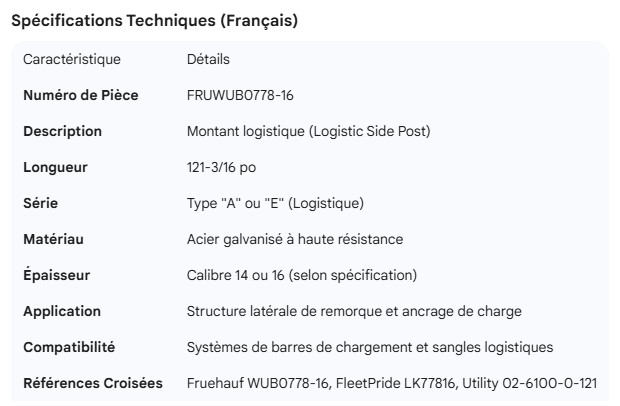
Task: Click the Type "A" ou "E" series value
Action: tap(275, 203)
